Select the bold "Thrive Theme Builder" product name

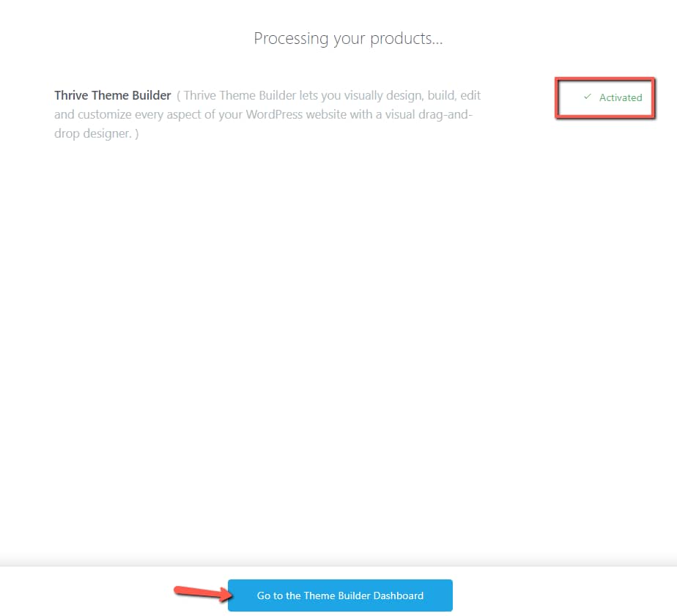pos(113,95)
